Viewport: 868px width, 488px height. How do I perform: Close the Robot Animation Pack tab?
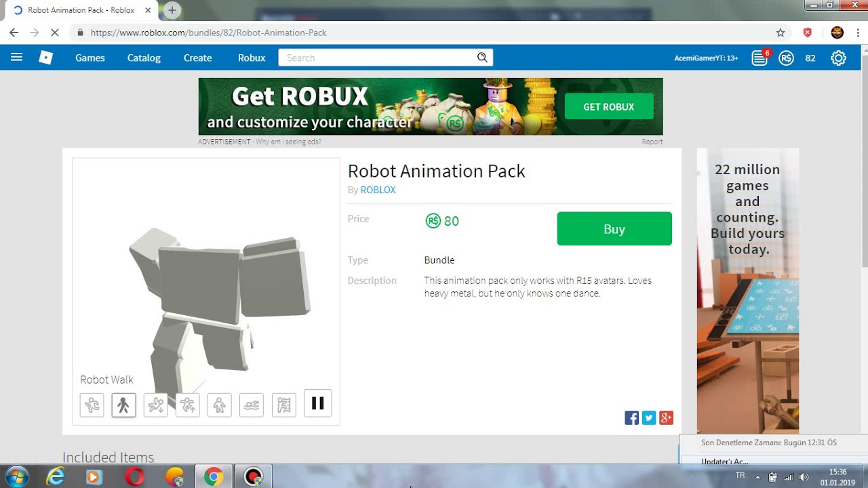[x=148, y=10]
